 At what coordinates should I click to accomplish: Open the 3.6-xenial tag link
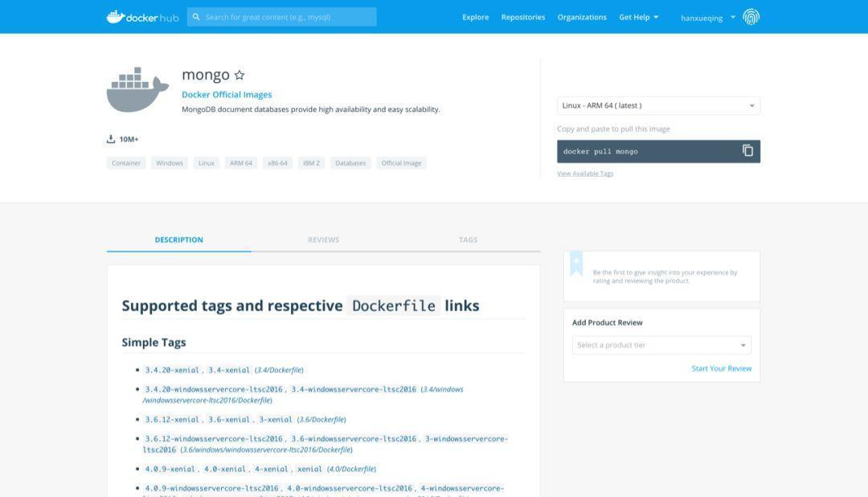pyautogui.click(x=228, y=420)
